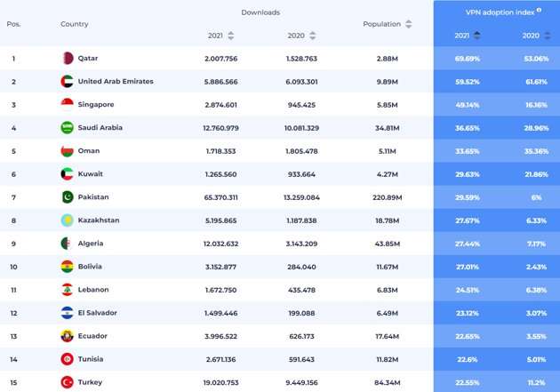Screen dimensions: 560x392
Task: Sort table by Population arrows
Action: pos(408,24)
